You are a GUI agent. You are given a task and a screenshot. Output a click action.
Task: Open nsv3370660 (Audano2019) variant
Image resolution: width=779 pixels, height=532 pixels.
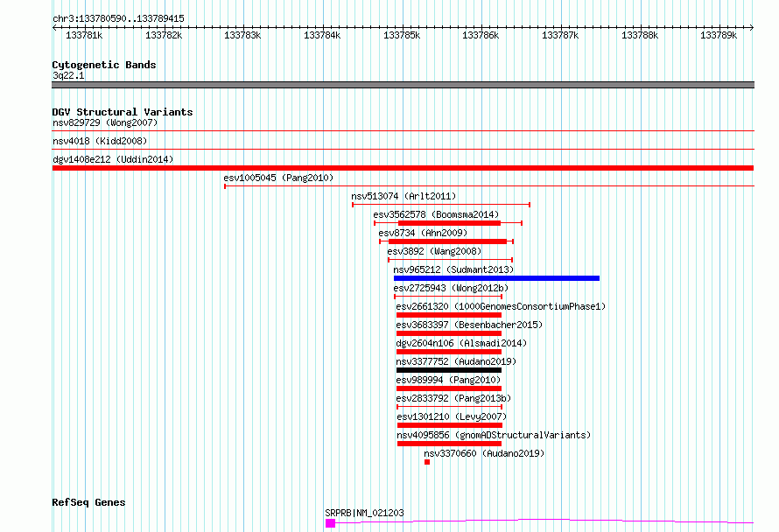click(x=484, y=453)
